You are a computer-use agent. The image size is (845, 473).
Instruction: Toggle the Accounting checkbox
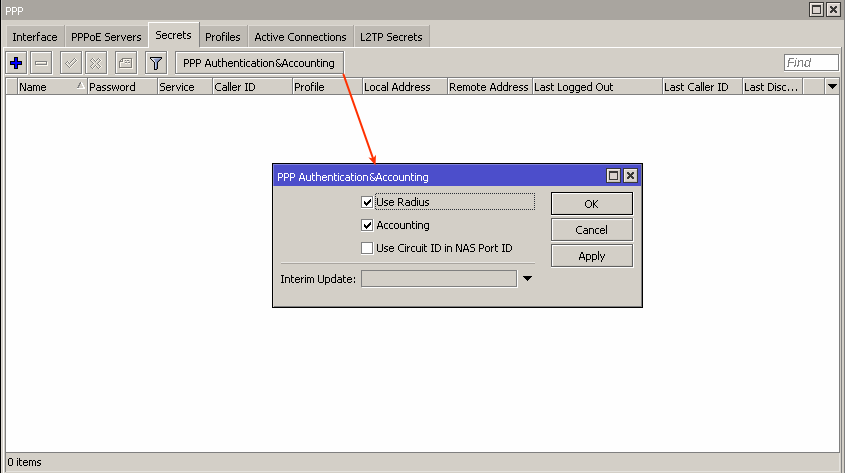pos(367,226)
